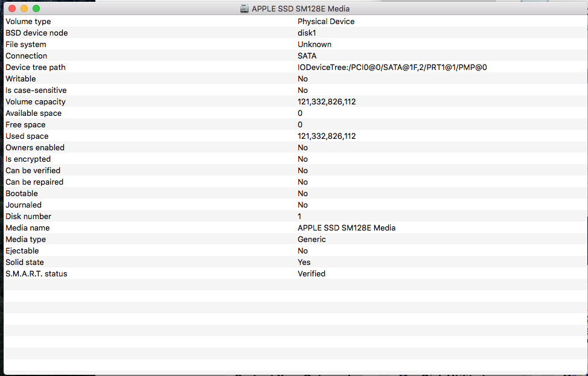Click the "BSD device node" label
This screenshot has width=588, height=376.
click(x=37, y=33)
